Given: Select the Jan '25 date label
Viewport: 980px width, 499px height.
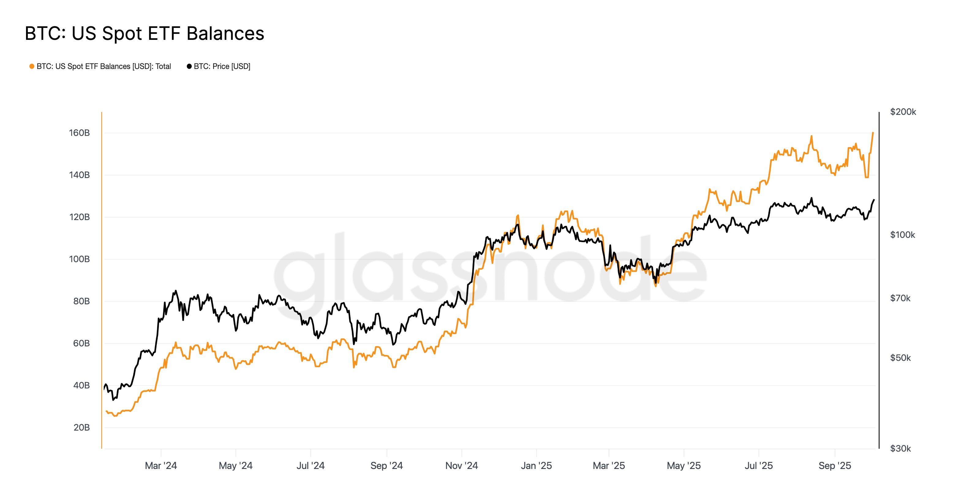Looking at the screenshot, I should [x=536, y=466].
